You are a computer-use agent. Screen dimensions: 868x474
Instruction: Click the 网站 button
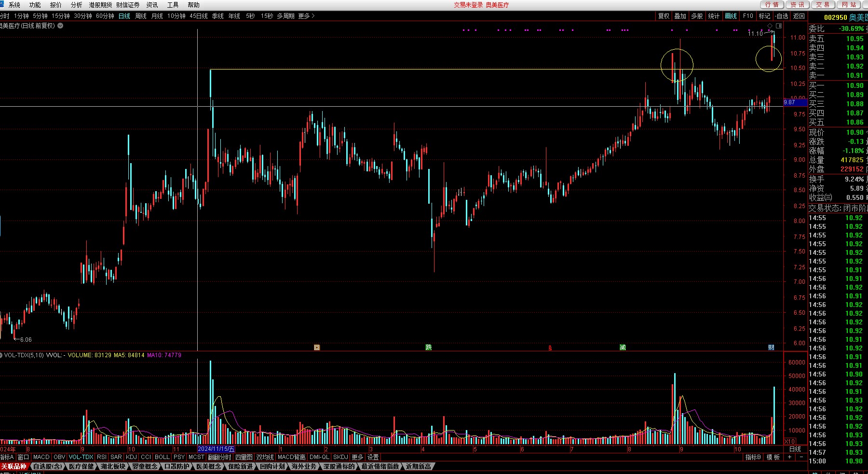point(849,5)
